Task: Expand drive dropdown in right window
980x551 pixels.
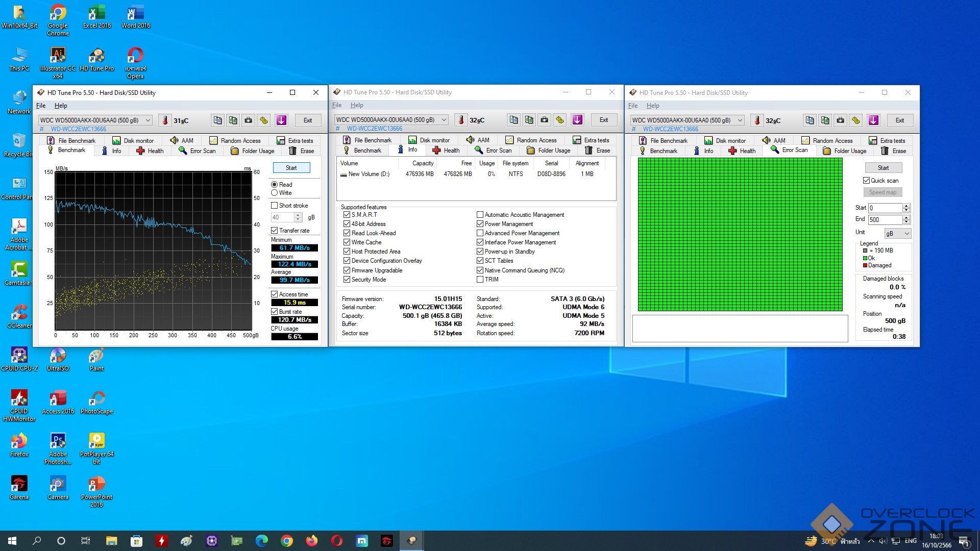Action: point(740,120)
